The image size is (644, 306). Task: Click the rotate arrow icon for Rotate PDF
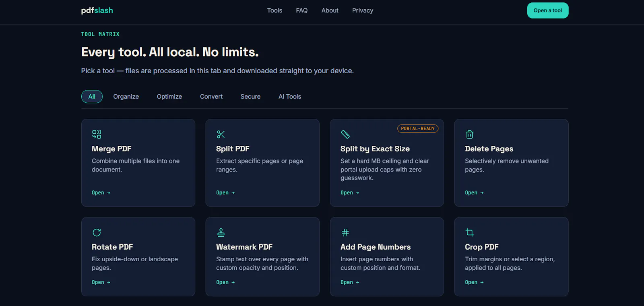(97, 232)
